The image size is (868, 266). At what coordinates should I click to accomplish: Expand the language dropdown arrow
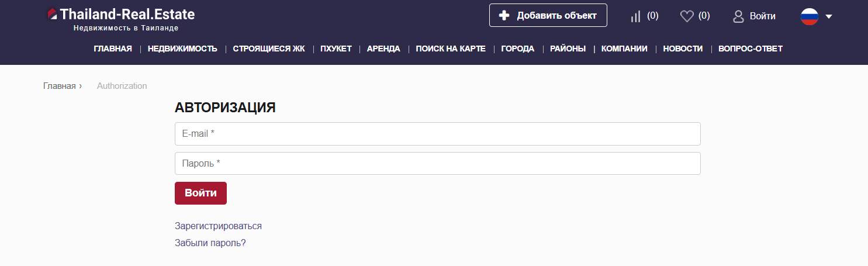tap(828, 17)
